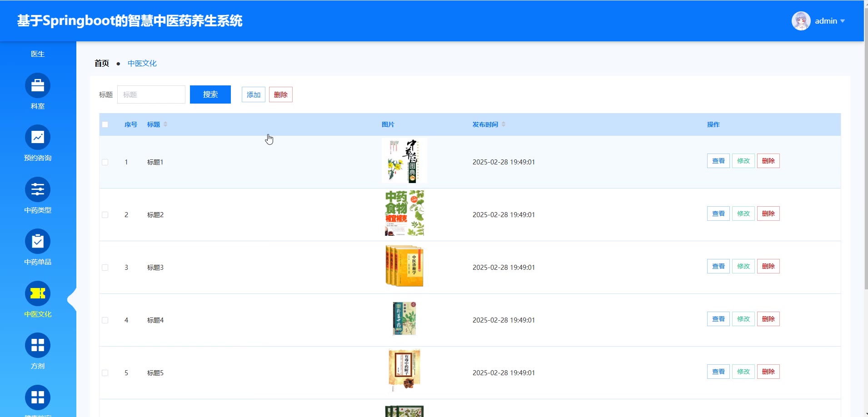
Task: Check the checkbox for row 标题1
Action: click(x=105, y=162)
